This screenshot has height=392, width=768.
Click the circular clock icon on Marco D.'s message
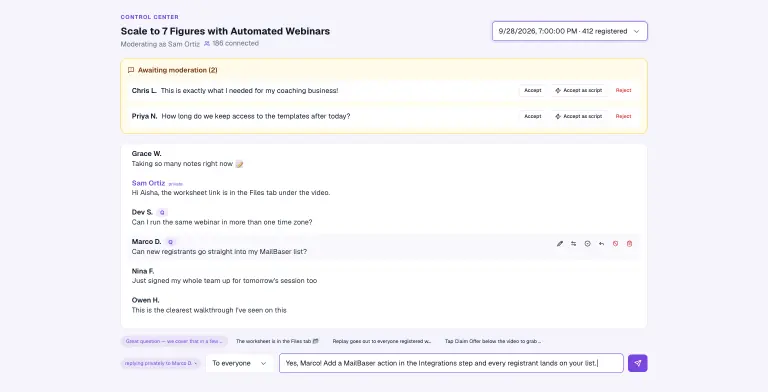(587, 244)
